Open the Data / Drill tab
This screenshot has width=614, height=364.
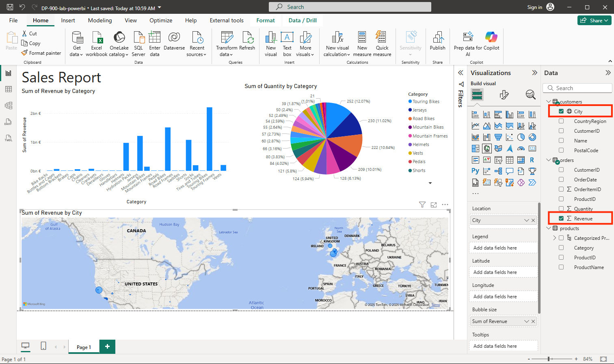tap(303, 20)
